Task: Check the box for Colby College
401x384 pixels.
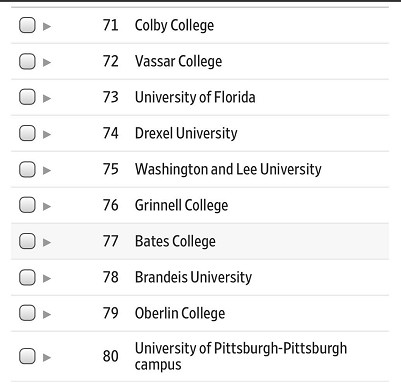Action: pos(27,25)
